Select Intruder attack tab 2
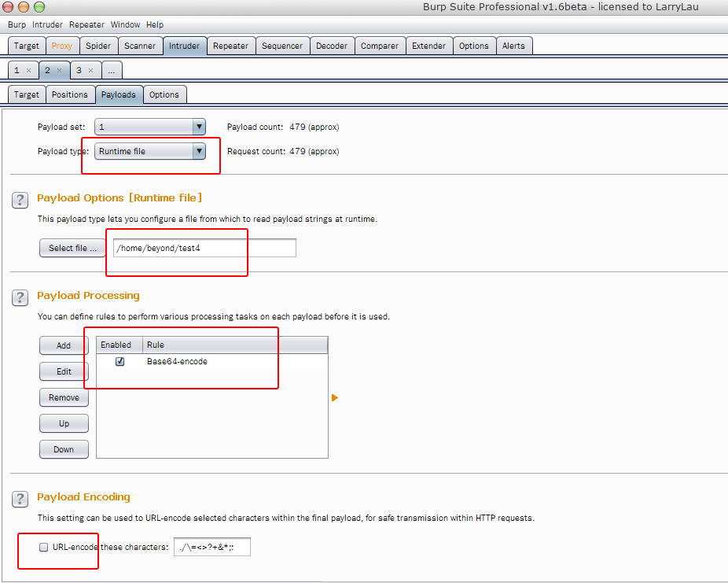The height and width of the screenshot is (583, 728). [47, 70]
